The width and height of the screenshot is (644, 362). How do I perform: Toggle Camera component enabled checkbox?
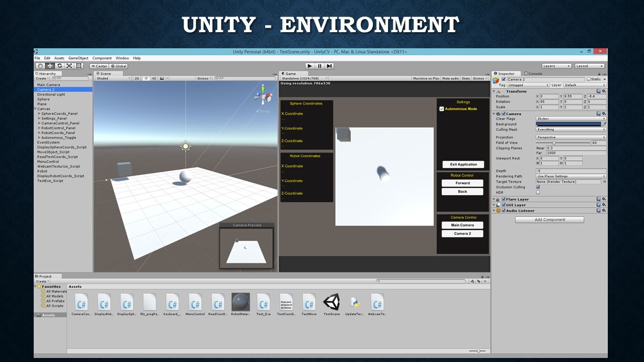pyautogui.click(x=504, y=114)
